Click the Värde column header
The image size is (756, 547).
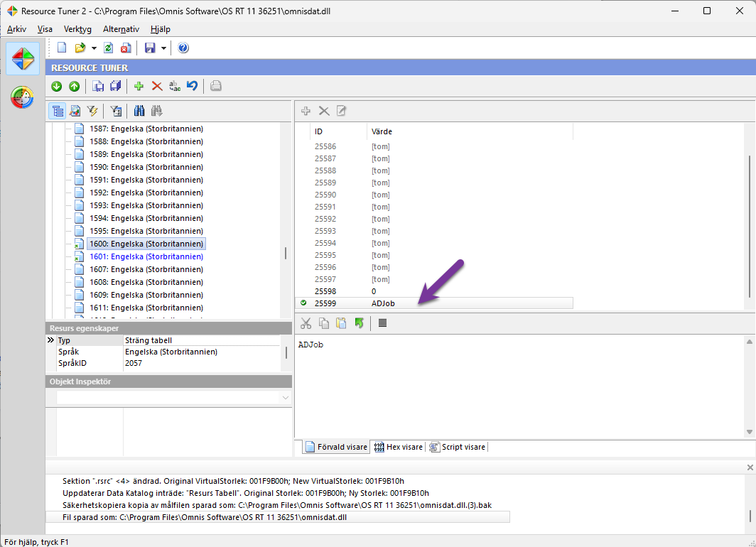[470, 131]
